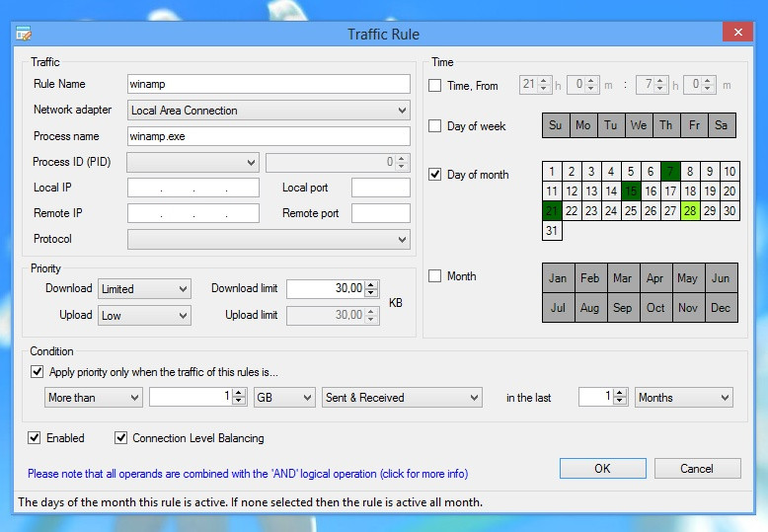Uncheck the Day of month checkbox
The image size is (768, 532).
434,175
